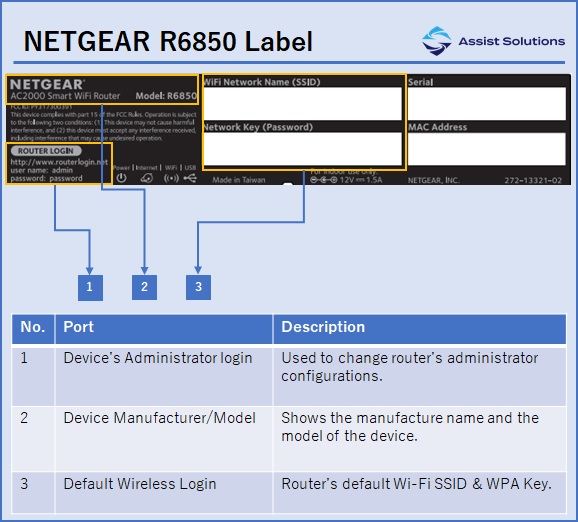The height and width of the screenshot is (522, 578).
Task: Click the blank MAC Address white field
Action: click(x=487, y=149)
